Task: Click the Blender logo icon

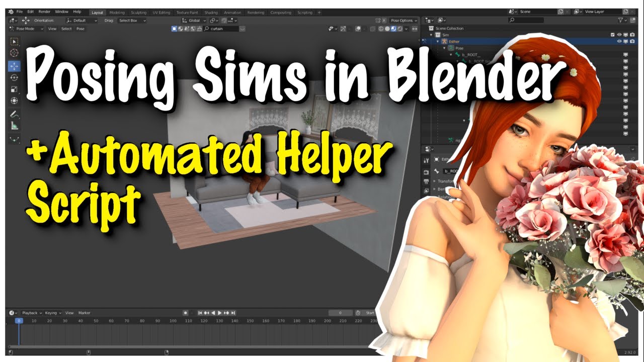Action: click(x=11, y=12)
